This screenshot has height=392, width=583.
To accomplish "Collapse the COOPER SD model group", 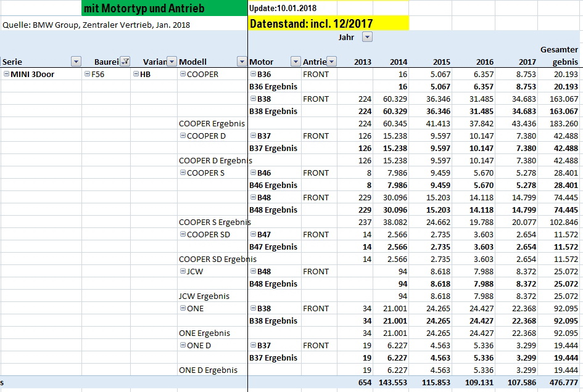I will [x=183, y=234].
